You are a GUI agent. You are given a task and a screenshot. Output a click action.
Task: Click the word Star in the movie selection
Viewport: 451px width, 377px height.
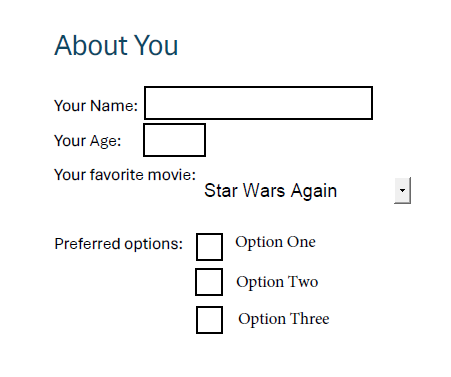221,190
